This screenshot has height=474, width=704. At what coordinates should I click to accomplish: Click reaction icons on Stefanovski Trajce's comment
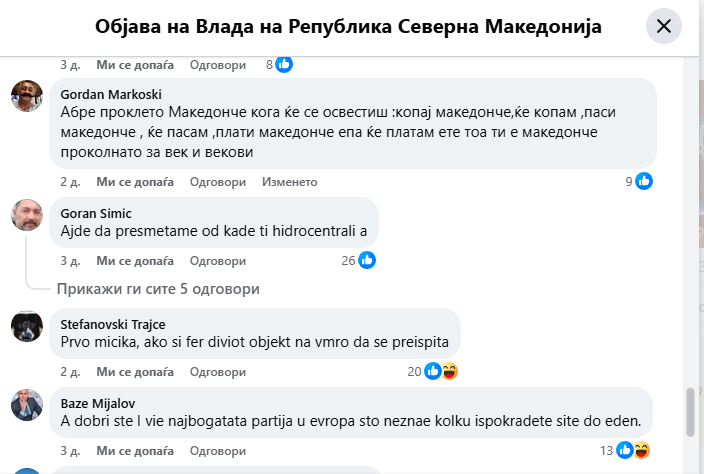[440, 371]
